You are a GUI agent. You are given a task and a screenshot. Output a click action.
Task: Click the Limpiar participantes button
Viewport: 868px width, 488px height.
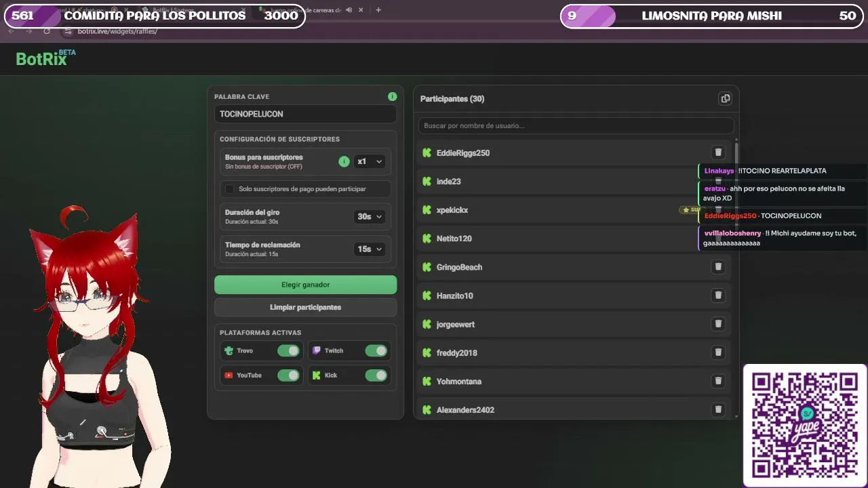coord(306,307)
